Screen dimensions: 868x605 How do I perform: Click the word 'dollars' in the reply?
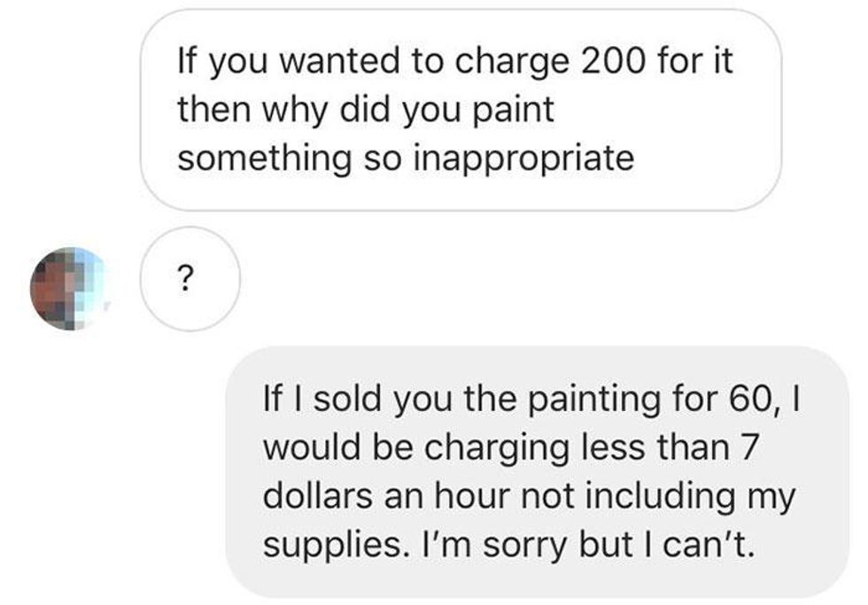[318, 496]
